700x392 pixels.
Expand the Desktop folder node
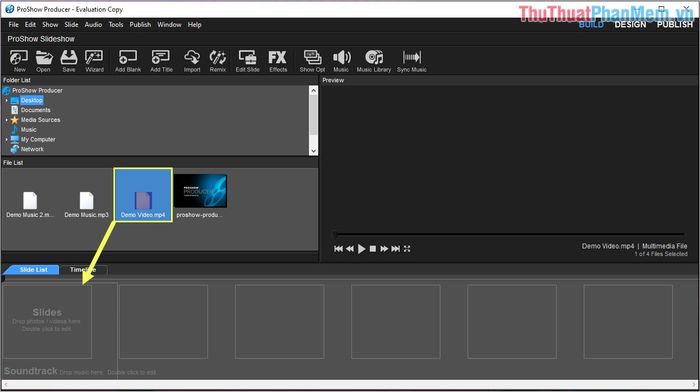(x=6, y=100)
